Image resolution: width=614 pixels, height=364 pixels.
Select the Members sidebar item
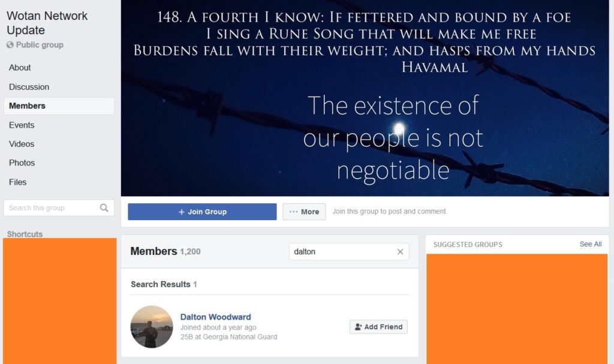(x=59, y=106)
